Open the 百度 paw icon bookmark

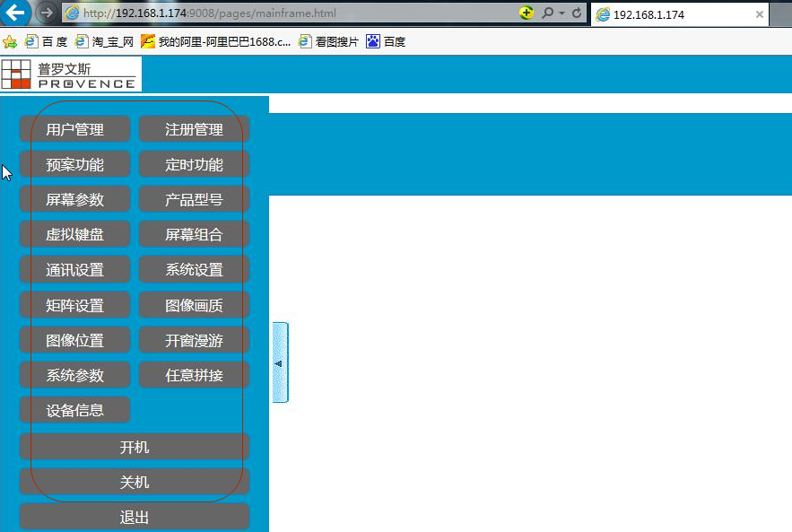click(386, 41)
